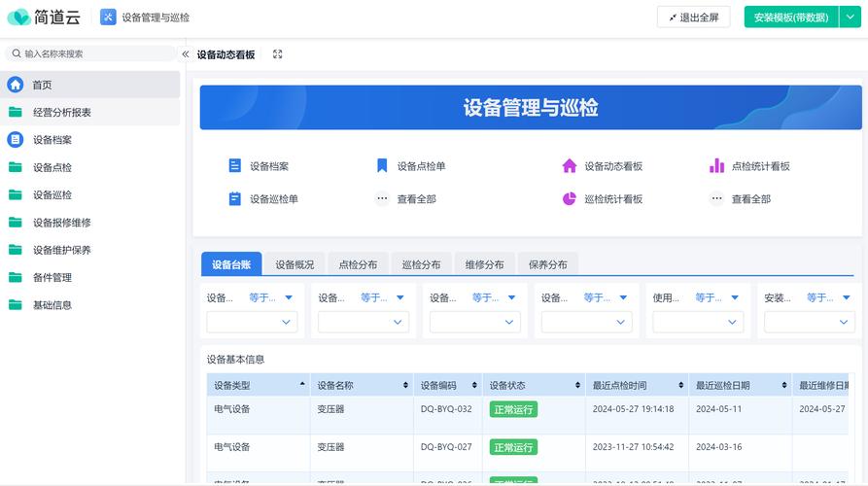Click the fullscreen expand icon beside 设备动态看板
This screenshot has width=868, height=486.
pyautogui.click(x=278, y=54)
